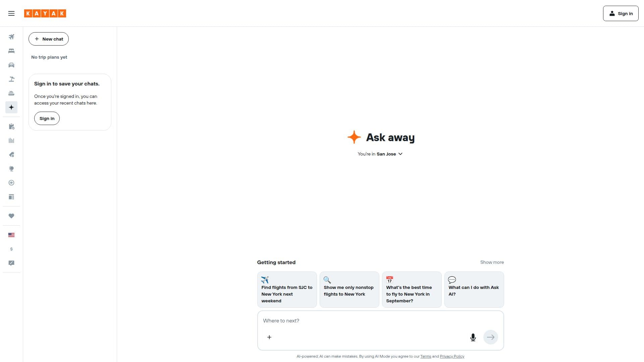Change country via the US flag icon
The width and height of the screenshot is (644, 362).
11,235
